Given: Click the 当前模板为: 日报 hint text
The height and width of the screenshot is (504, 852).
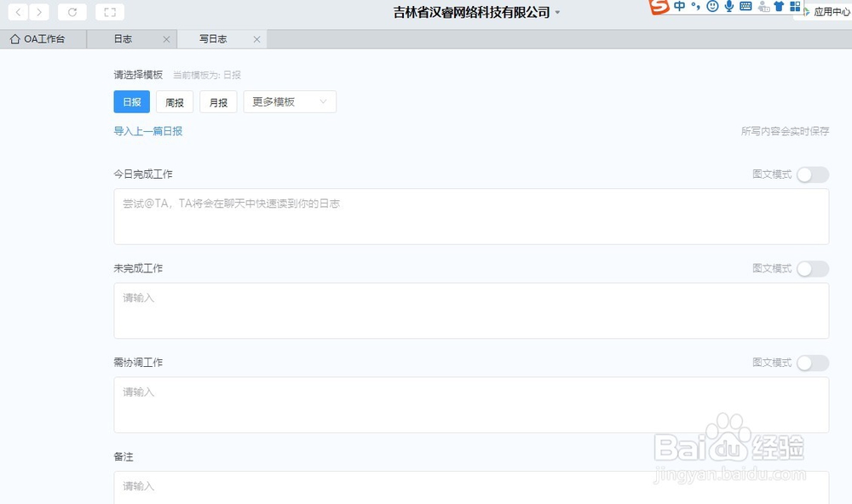Looking at the screenshot, I should point(206,75).
